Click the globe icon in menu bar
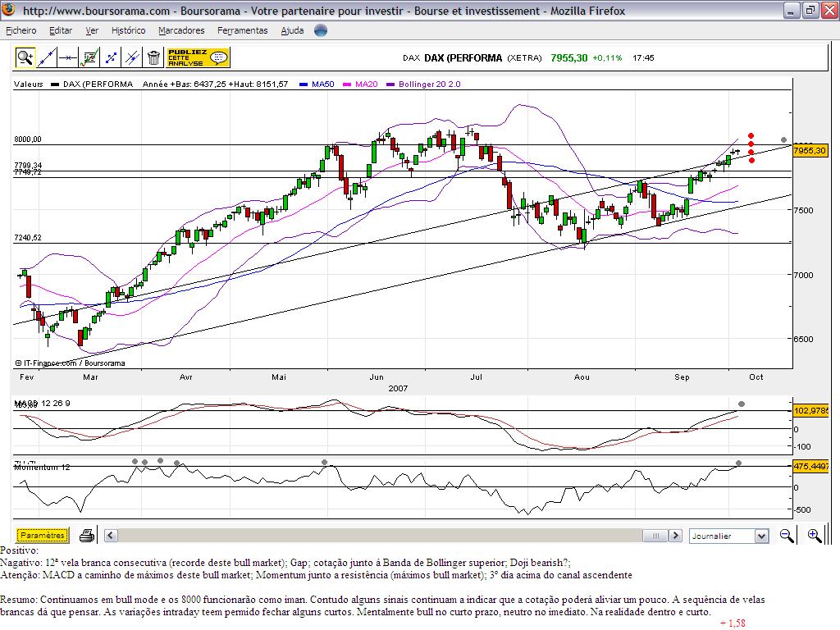The image size is (840, 630). pyautogui.click(x=321, y=30)
